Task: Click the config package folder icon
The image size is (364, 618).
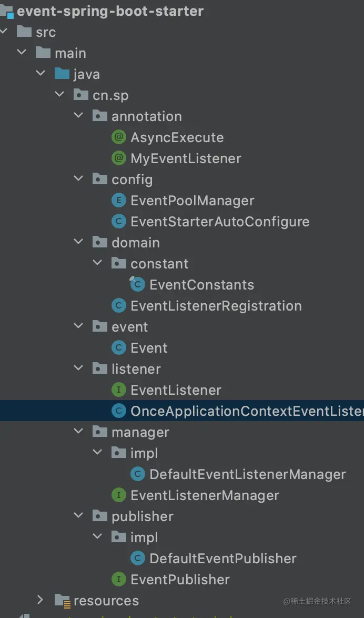Action: pos(99,180)
